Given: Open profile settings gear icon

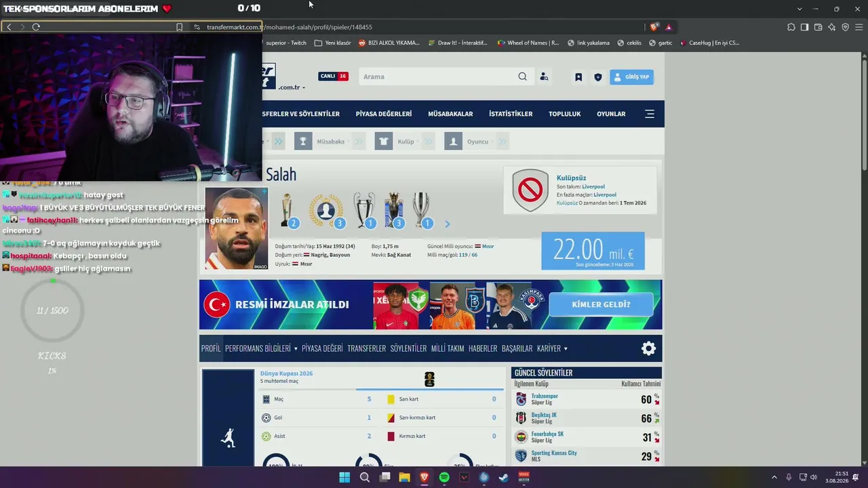Looking at the screenshot, I should coord(649,348).
